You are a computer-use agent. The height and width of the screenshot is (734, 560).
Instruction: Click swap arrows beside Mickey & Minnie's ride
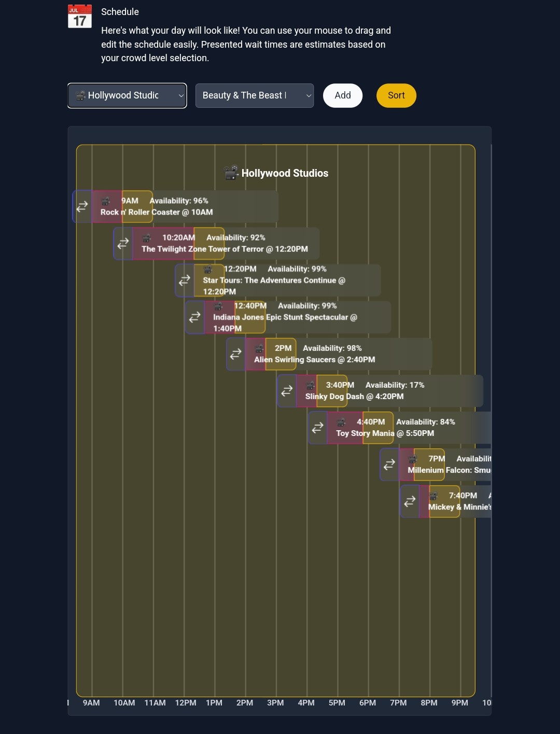(x=410, y=501)
